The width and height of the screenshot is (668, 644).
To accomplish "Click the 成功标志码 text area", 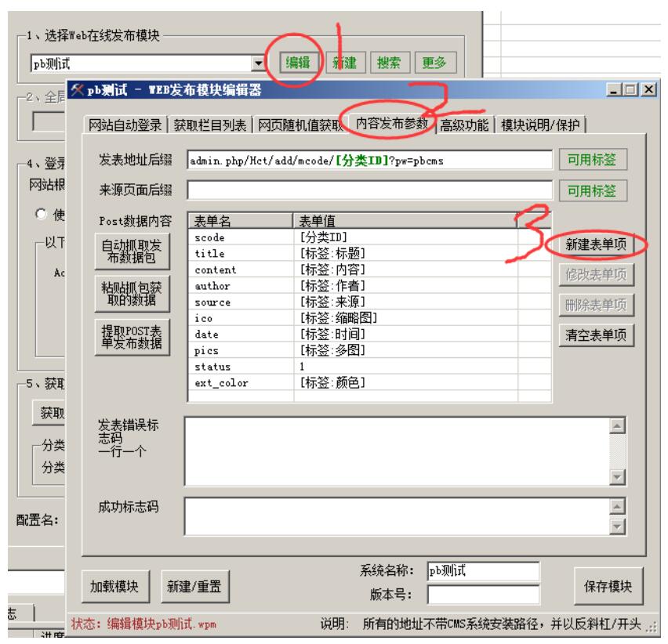I will (396, 516).
